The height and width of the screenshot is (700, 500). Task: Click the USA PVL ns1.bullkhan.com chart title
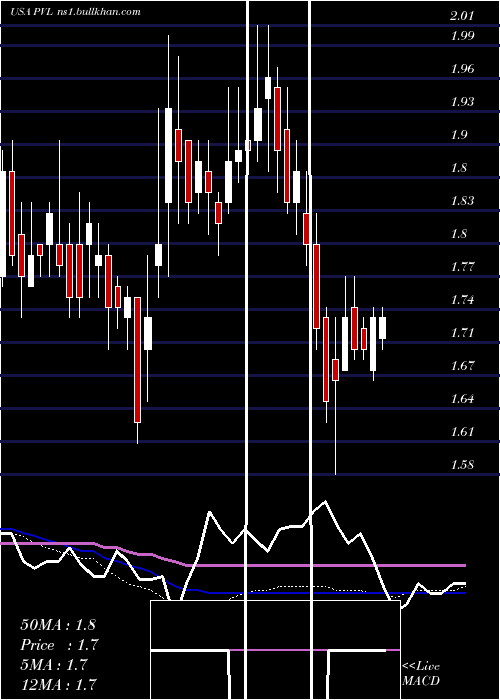pyautogui.click(x=75, y=12)
